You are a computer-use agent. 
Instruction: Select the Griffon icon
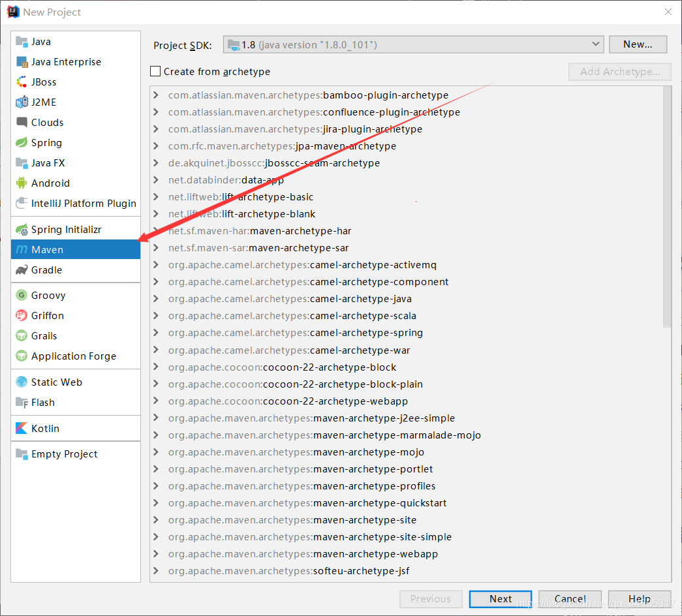click(x=22, y=315)
